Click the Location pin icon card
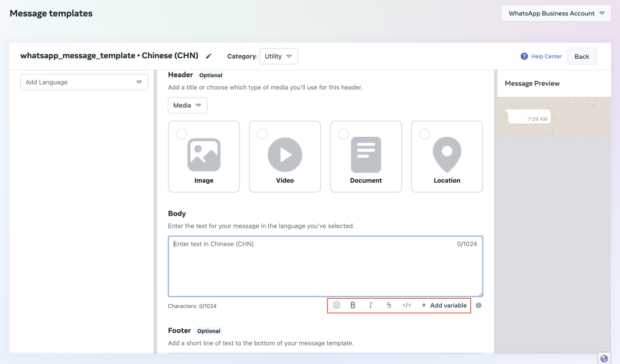 [x=447, y=155]
